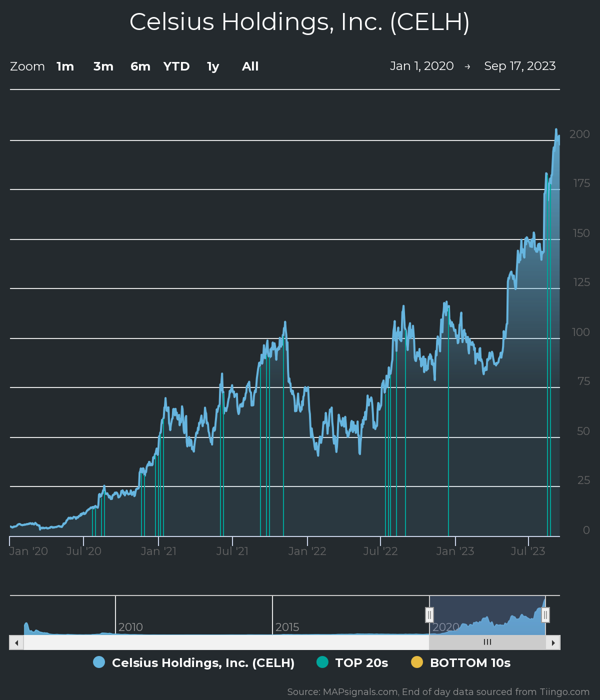Set zoom range to 1m
The width and height of the screenshot is (600, 700).
click(x=65, y=66)
